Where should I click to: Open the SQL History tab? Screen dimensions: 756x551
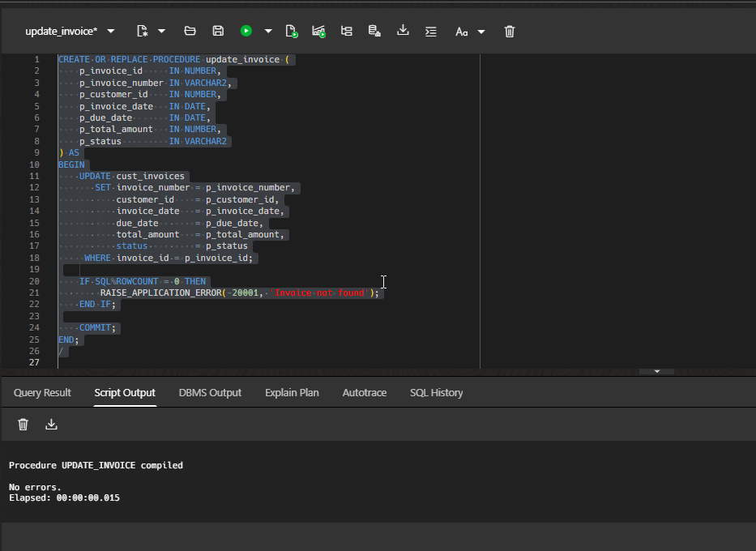436,392
